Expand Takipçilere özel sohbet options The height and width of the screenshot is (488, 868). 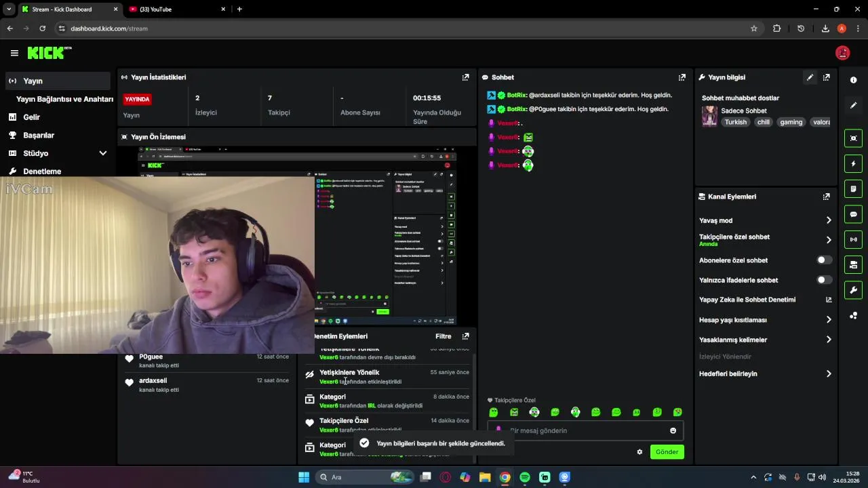pos(829,240)
